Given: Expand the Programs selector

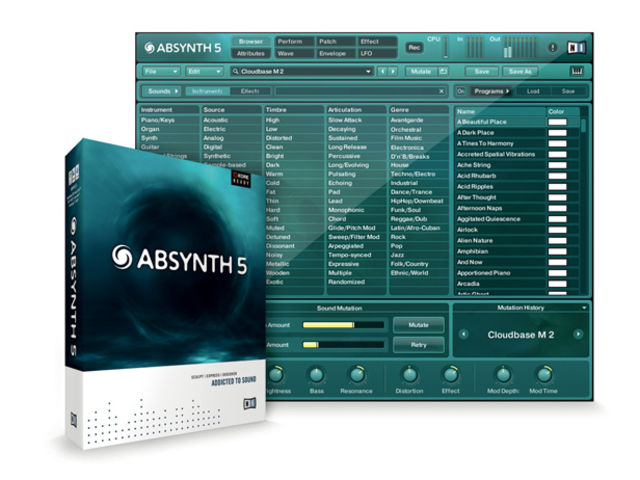Looking at the screenshot, I should point(492,91).
